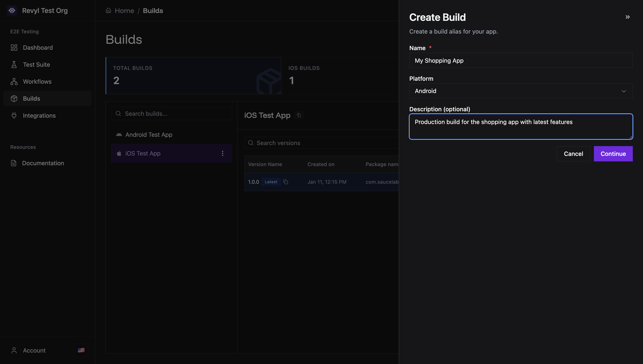Click the Builds box icon in sidebar

(x=14, y=99)
